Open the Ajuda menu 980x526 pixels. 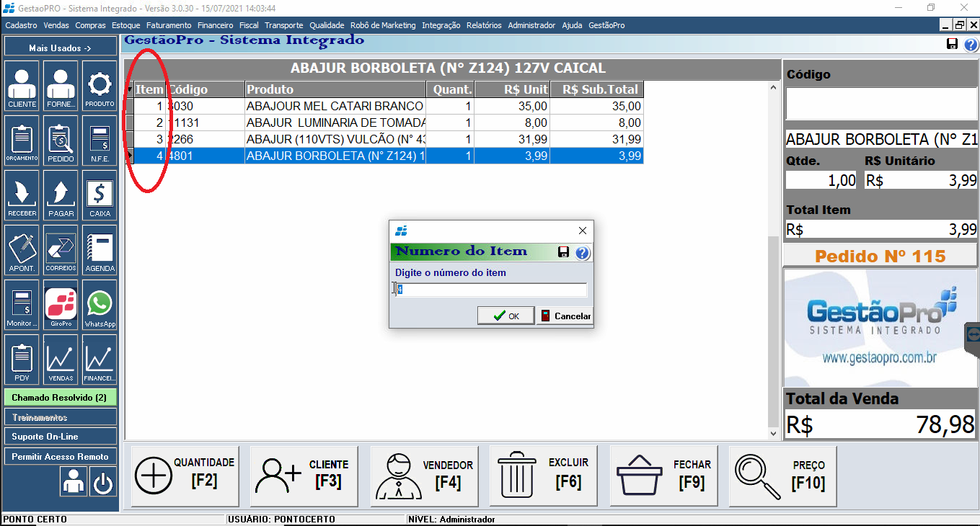572,25
